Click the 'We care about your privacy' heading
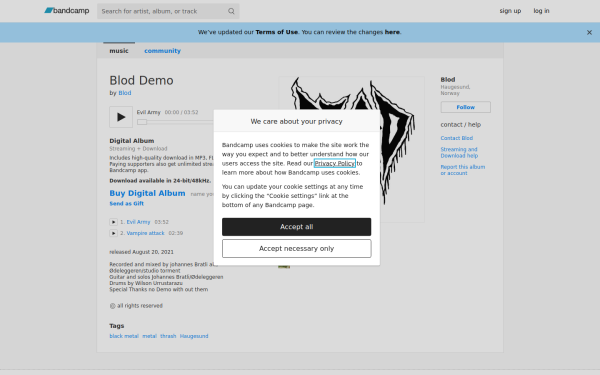 297,121
